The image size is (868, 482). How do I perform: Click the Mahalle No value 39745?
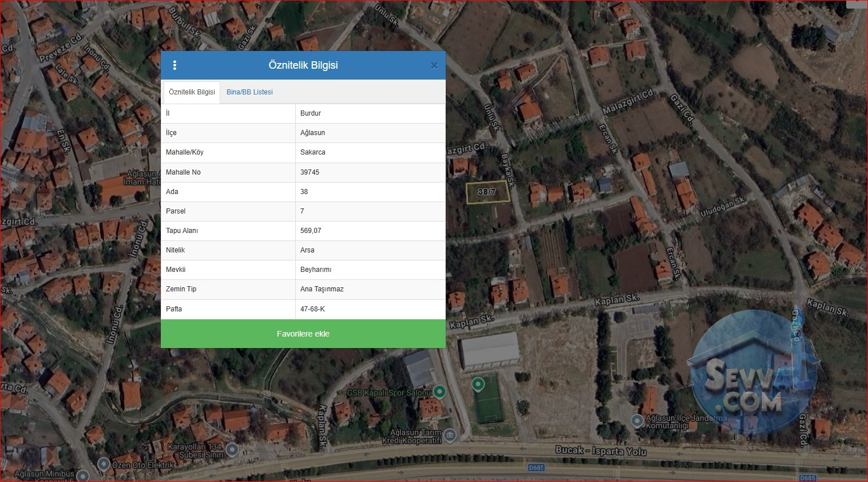[x=310, y=172]
